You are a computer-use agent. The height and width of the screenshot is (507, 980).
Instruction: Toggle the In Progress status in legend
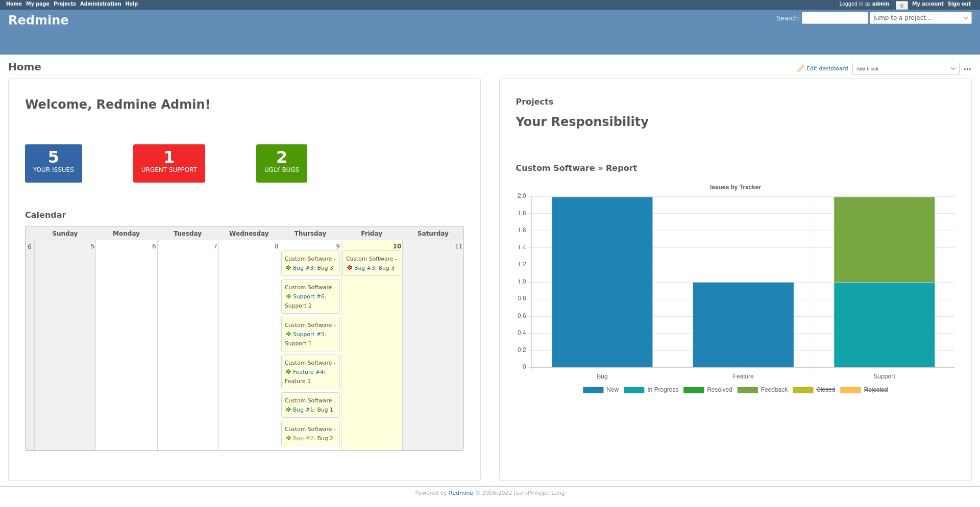(651, 390)
